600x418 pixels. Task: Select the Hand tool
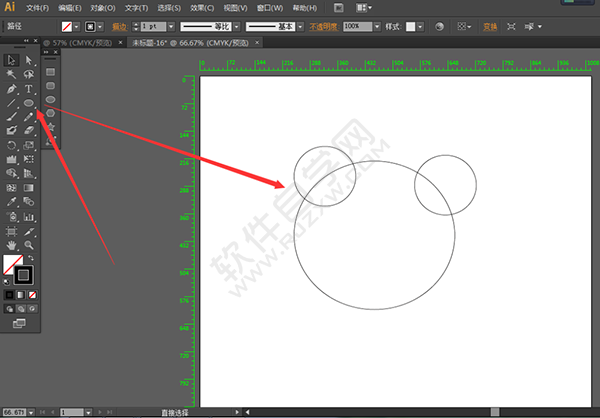[x=11, y=244]
